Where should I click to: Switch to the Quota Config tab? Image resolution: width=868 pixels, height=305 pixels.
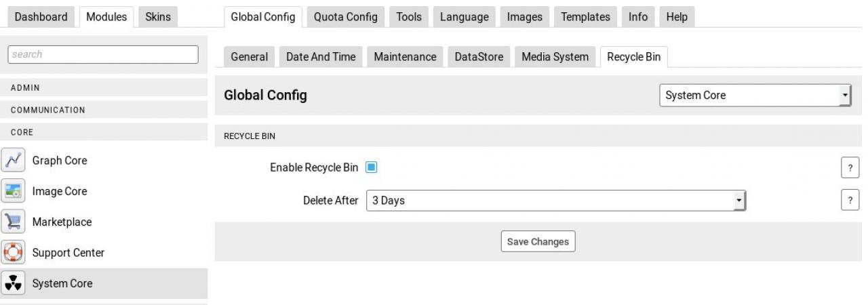click(345, 17)
